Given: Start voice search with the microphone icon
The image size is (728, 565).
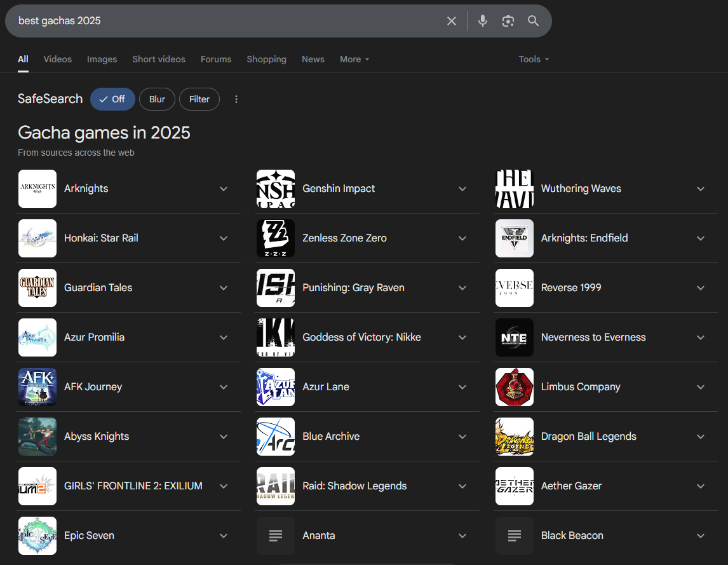Looking at the screenshot, I should pos(482,21).
